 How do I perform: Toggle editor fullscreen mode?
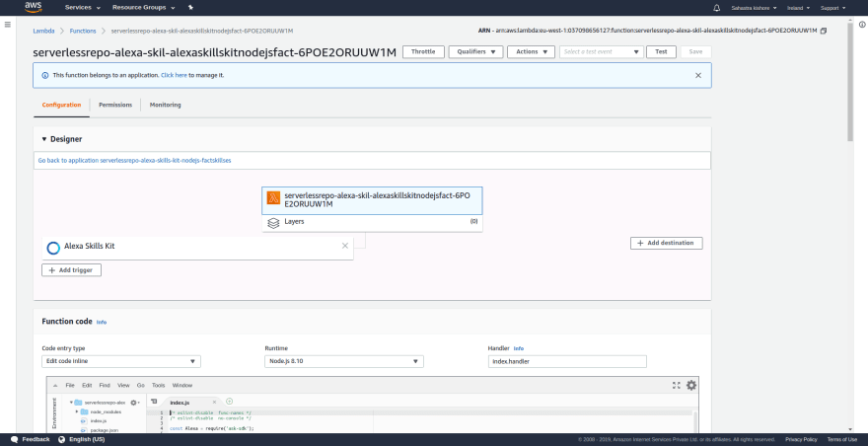point(676,385)
